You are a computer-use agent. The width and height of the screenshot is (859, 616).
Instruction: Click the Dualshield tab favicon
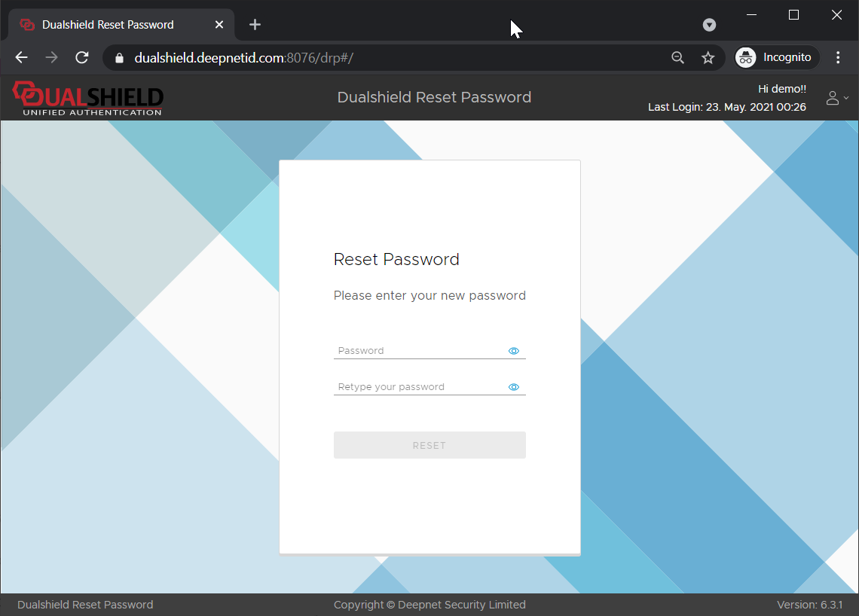click(27, 25)
